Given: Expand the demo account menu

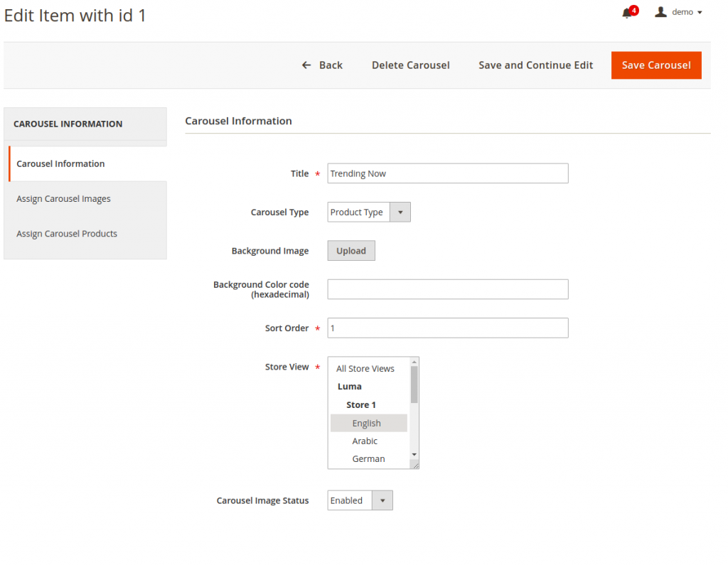Looking at the screenshot, I should coord(680,11).
